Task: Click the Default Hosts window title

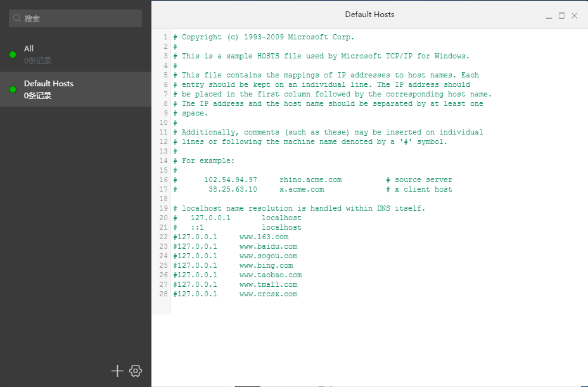Action: 369,15
